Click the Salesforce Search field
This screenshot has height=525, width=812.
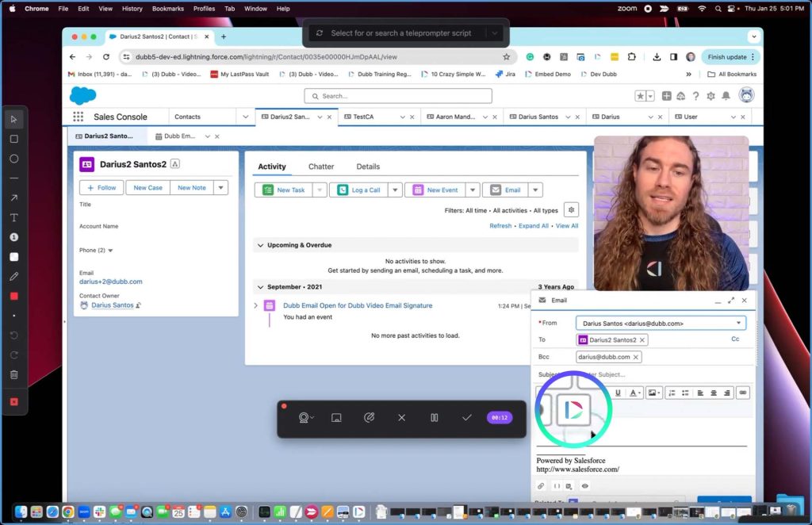[x=398, y=96]
